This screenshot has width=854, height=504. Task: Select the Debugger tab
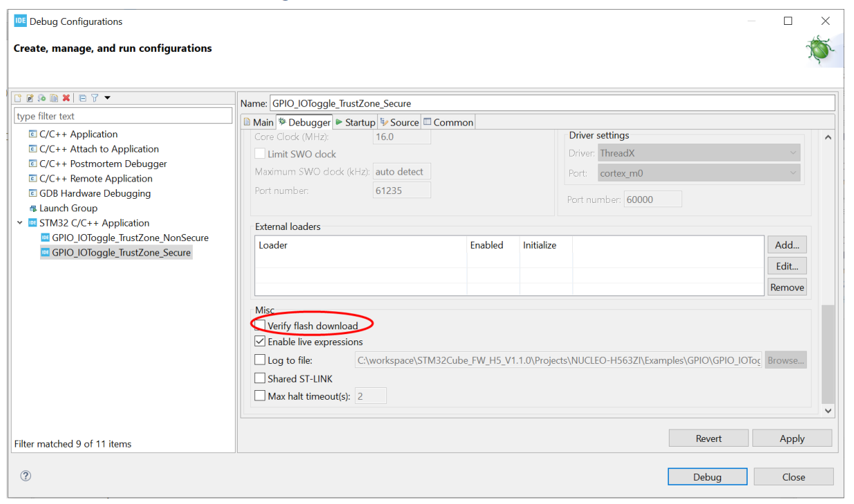coord(305,122)
